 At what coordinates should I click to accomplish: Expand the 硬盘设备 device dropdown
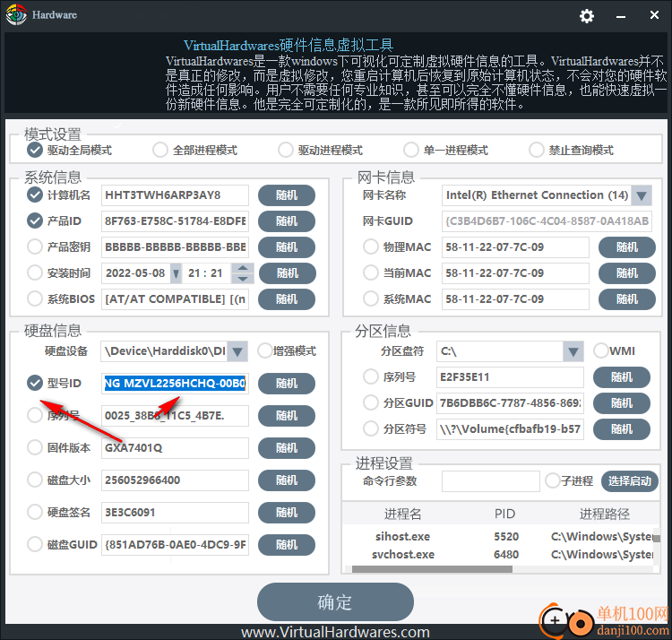(x=237, y=351)
